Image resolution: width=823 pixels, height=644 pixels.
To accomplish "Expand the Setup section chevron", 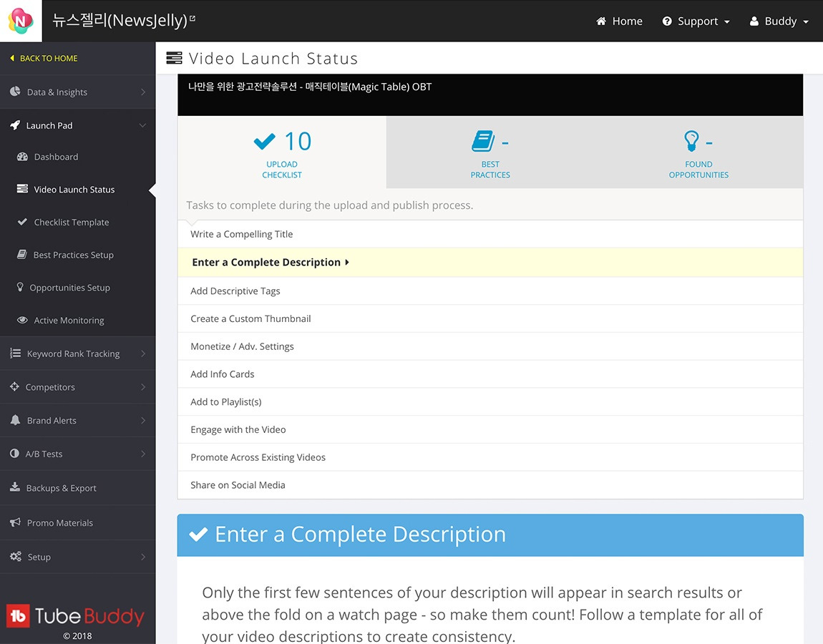I will tap(142, 557).
